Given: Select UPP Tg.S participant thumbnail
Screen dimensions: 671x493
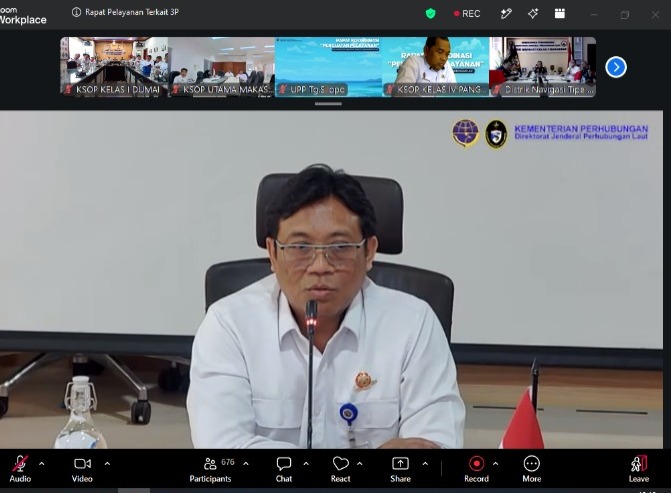Looking at the screenshot, I should coord(328,67).
